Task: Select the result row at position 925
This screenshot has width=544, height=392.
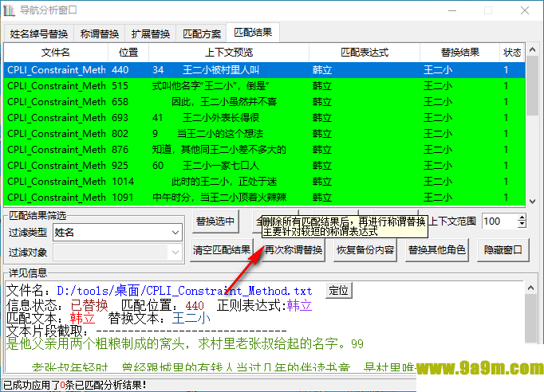Action: pos(264,166)
